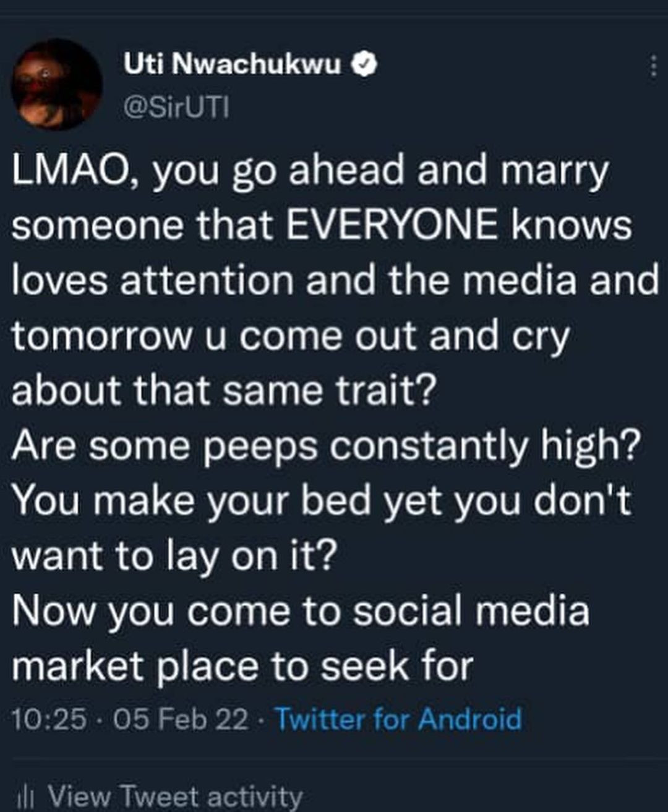
Task: Click the Twitter for Android source link
Action: click(x=398, y=719)
